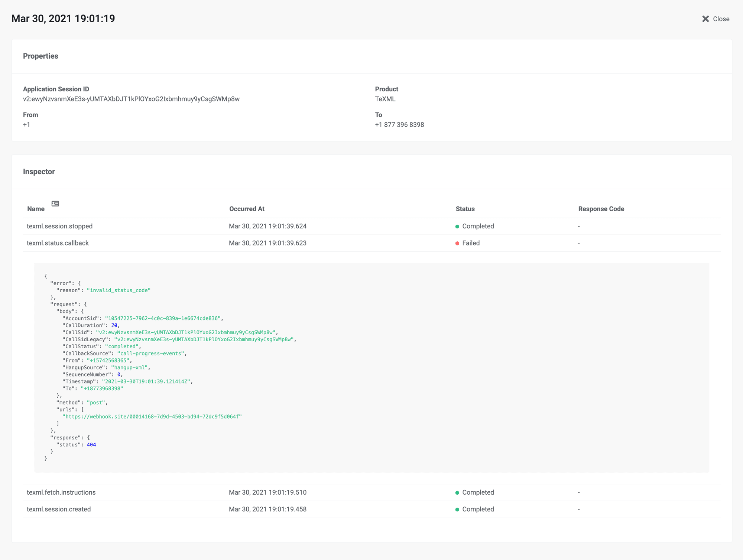Toggle the column layout icon beside Name
This screenshot has height=560, width=743.
(x=55, y=204)
